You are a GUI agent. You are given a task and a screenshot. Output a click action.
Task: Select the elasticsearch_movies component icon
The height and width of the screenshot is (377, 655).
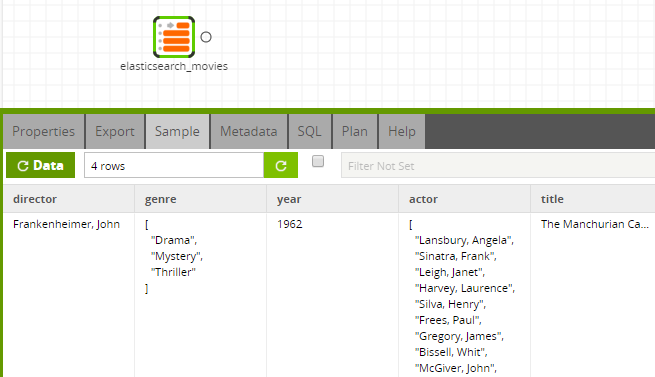[x=174, y=37]
